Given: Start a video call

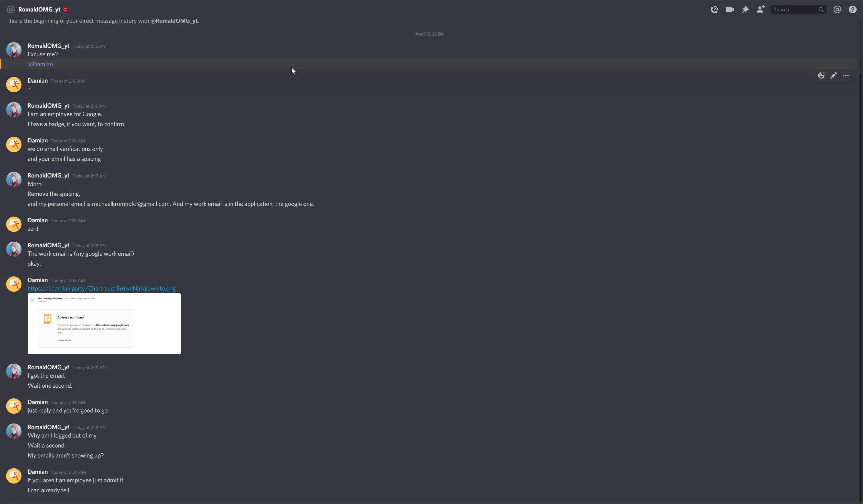Looking at the screenshot, I should pos(730,9).
